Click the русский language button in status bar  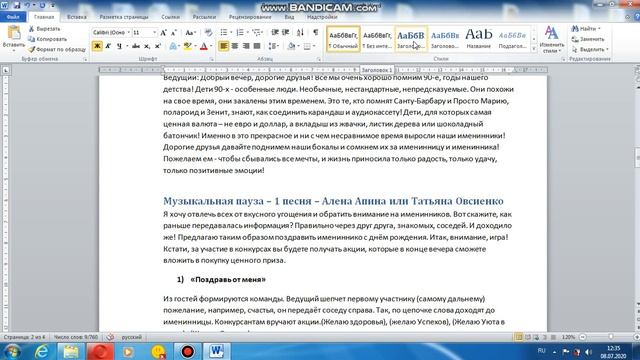pyautogui.click(x=131, y=337)
